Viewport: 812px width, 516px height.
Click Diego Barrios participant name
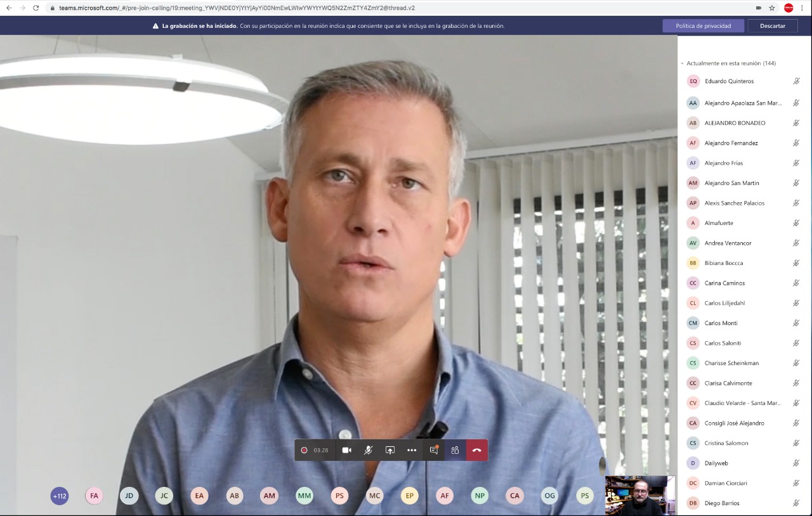point(723,503)
